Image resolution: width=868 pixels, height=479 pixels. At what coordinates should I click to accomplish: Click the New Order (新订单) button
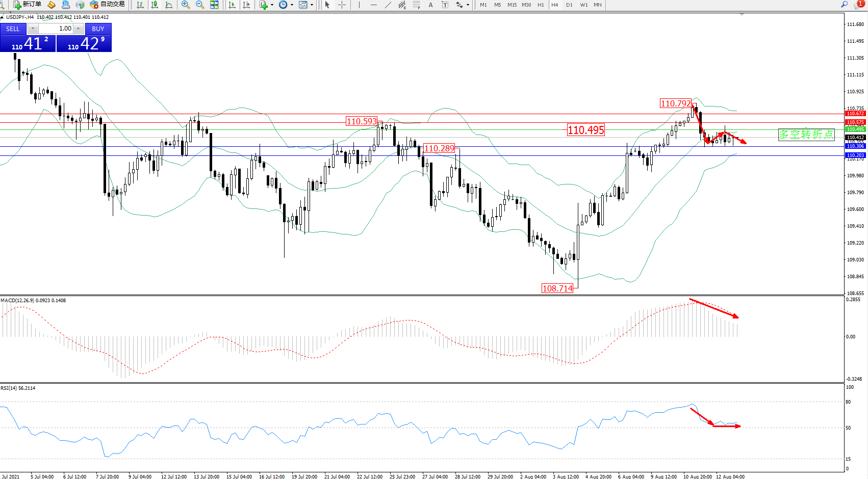(x=28, y=5)
